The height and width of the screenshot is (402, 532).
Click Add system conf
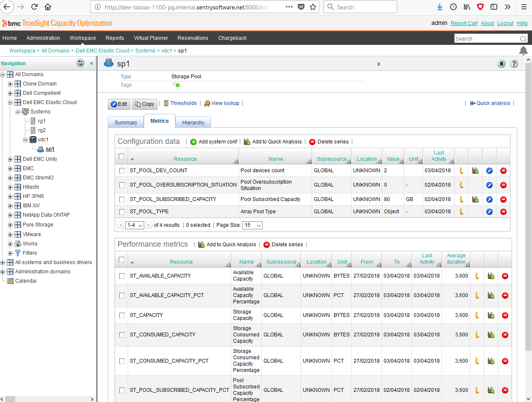tap(214, 142)
